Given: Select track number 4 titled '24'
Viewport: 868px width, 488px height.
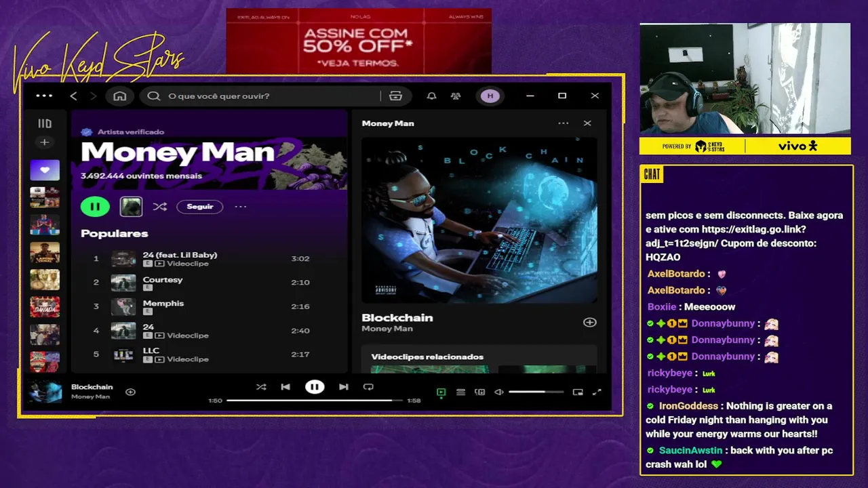Looking at the screenshot, I should [x=149, y=327].
